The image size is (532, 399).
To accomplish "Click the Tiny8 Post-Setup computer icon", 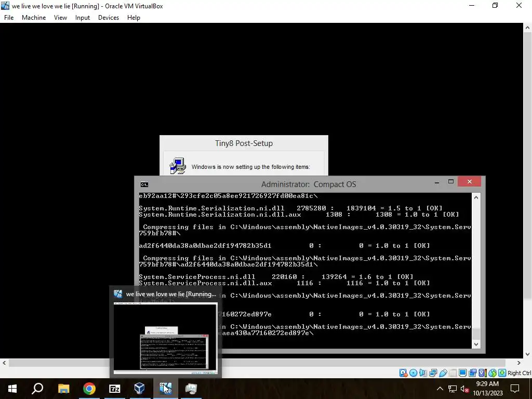I will (x=178, y=166).
